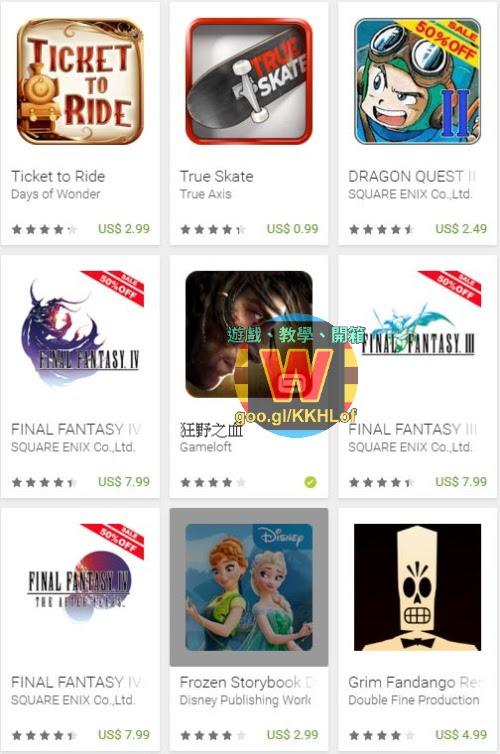Click the star rating under True Skate
500x754 pixels.
213,229
